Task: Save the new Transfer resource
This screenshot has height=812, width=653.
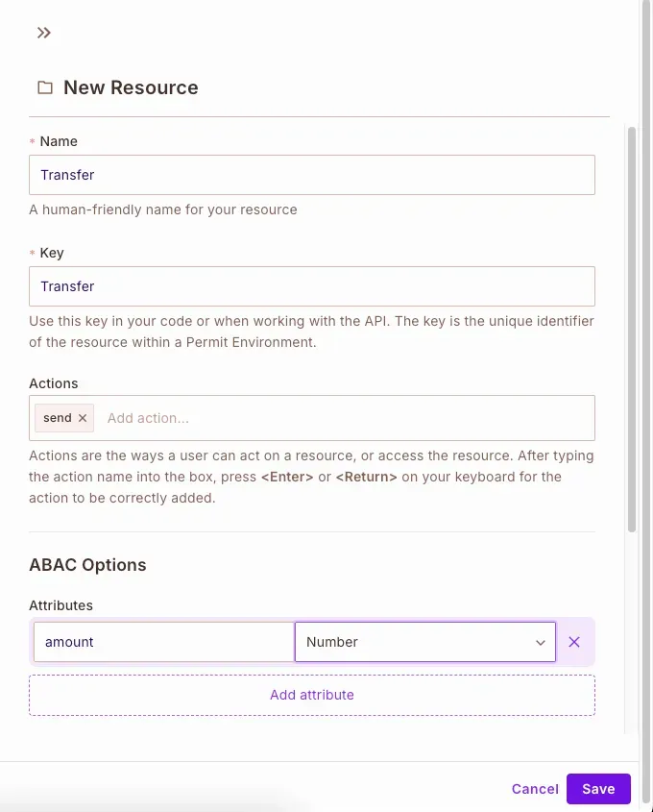Action: pos(598,789)
